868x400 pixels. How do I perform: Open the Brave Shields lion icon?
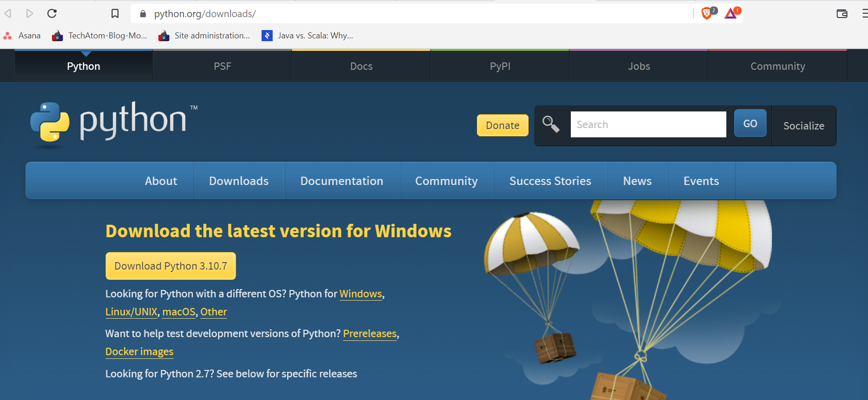coord(707,13)
